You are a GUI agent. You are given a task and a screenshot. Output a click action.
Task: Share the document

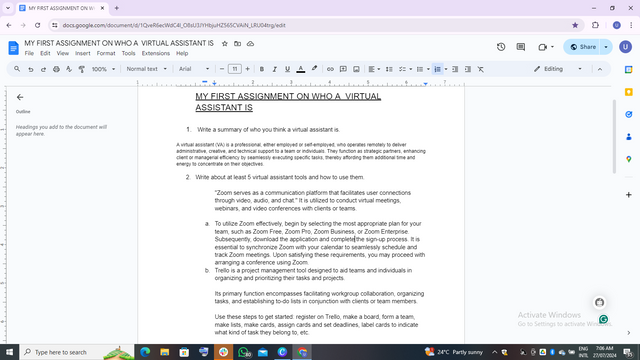pyautogui.click(x=582, y=47)
